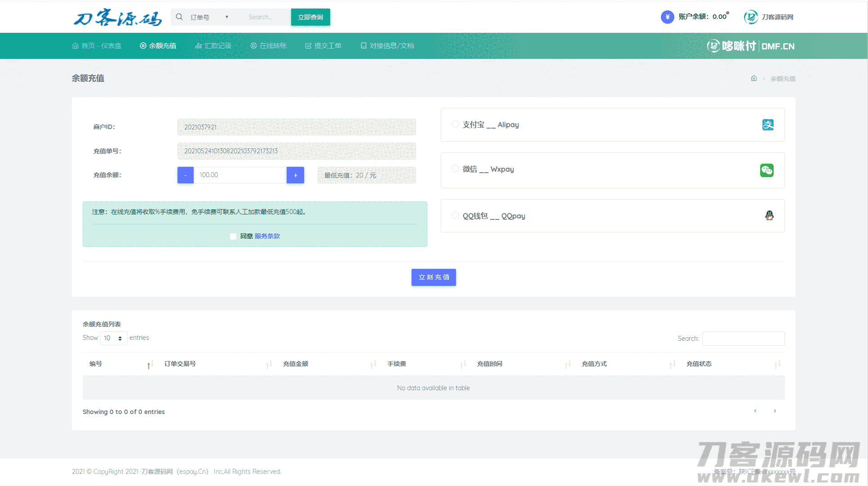Image resolution: width=868 pixels, height=486 pixels.
Task: Open the 汇款记录 menu item
Action: tap(213, 46)
